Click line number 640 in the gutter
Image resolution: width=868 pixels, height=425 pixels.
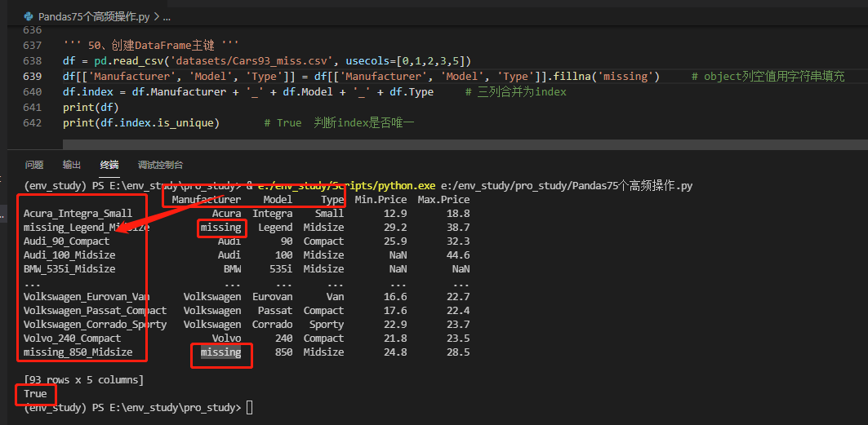[32, 91]
